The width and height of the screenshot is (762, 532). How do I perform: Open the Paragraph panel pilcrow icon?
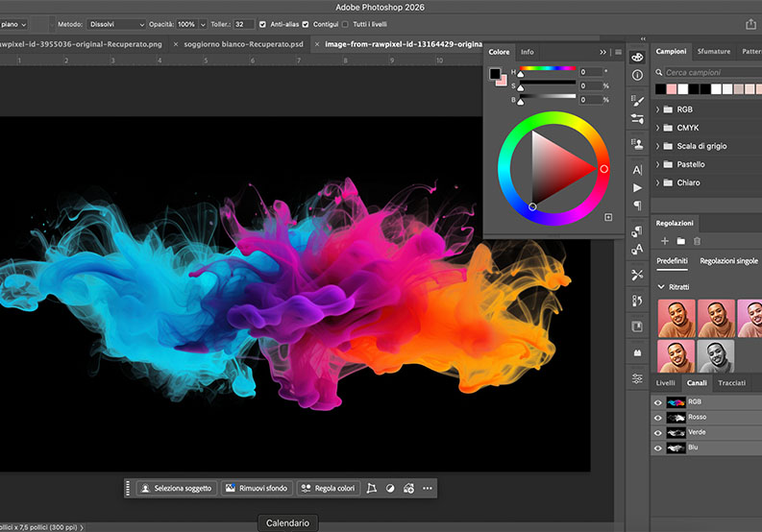click(x=637, y=206)
